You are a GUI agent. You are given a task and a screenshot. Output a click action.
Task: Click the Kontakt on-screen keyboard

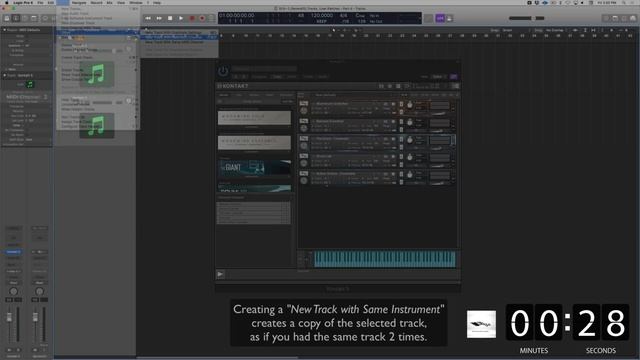point(384,260)
